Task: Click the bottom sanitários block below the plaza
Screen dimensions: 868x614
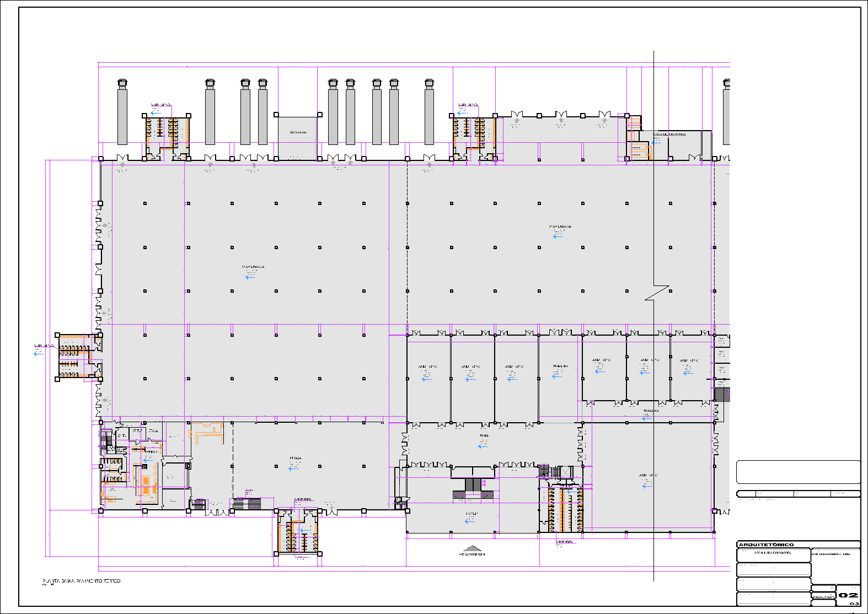Action: [298, 532]
